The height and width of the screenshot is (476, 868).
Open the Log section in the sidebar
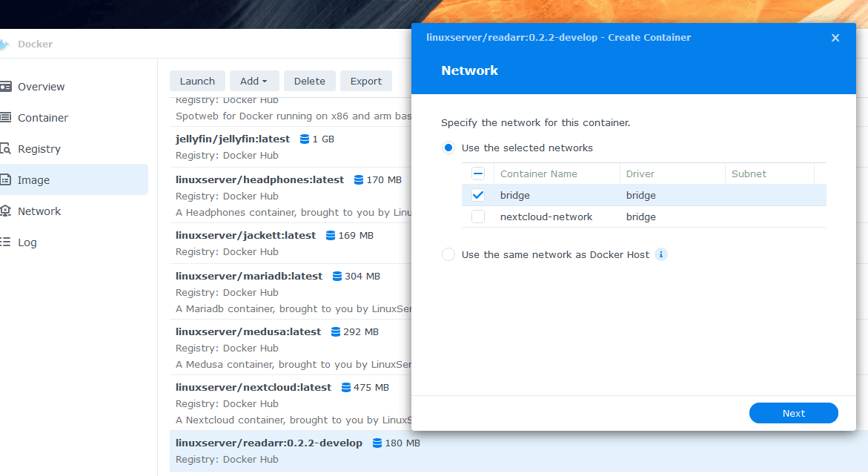[x=27, y=242]
